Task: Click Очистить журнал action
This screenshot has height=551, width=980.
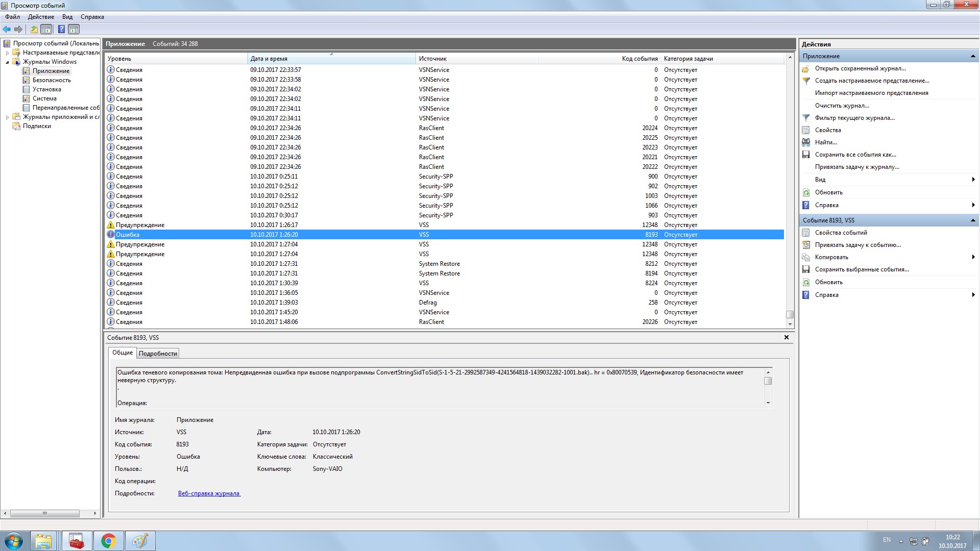Action: point(842,106)
